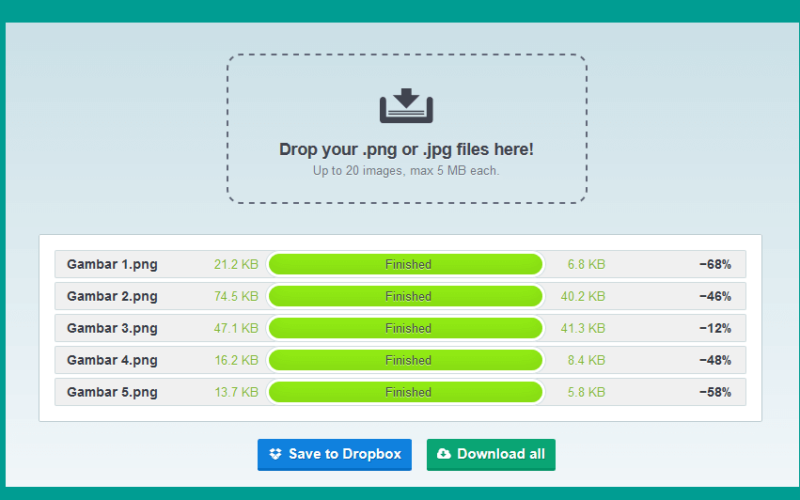Click the −68% savings value
The width and height of the screenshot is (800, 500).
point(715,264)
